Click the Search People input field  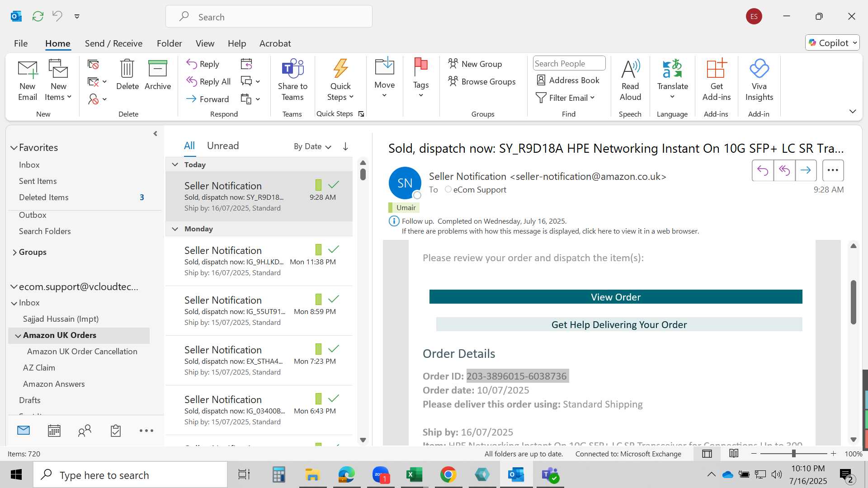[x=569, y=63]
